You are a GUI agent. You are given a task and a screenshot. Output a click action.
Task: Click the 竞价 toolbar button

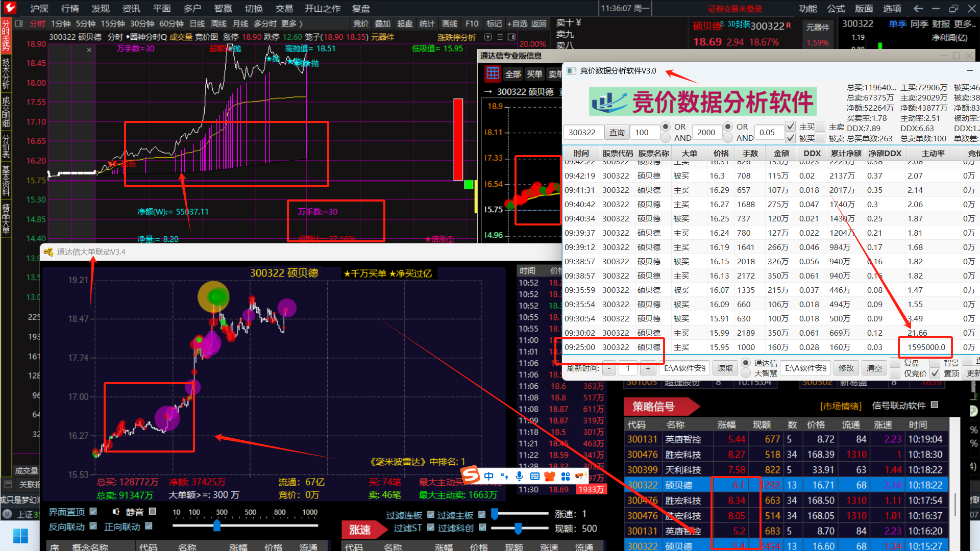(x=361, y=23)
